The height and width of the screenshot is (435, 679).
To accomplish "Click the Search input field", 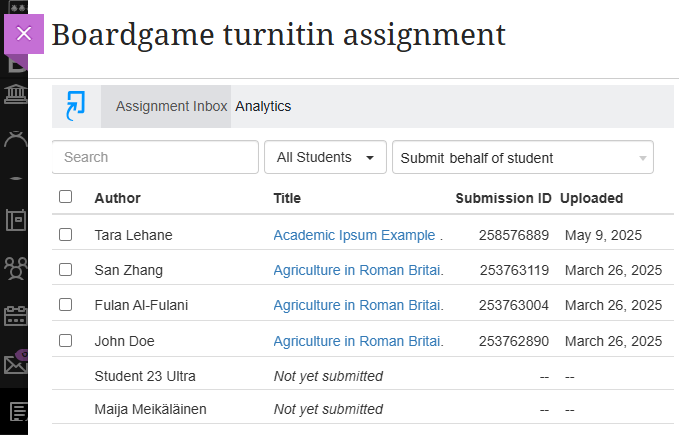I will click(x=155, y=157).
